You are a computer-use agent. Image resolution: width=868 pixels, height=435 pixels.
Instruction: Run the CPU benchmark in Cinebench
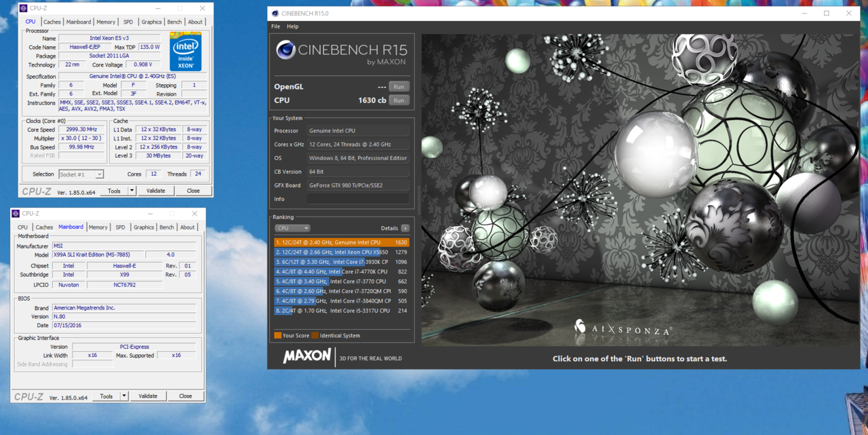point(399,100)
